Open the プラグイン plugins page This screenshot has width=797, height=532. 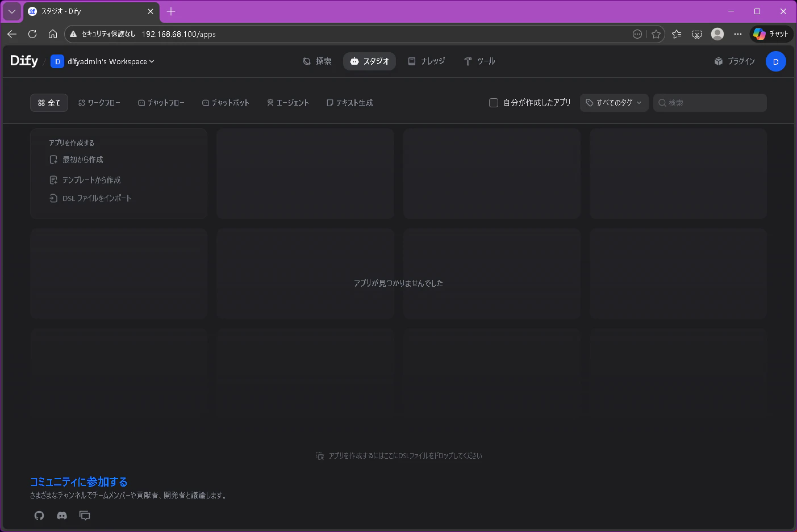coord(735,61)
